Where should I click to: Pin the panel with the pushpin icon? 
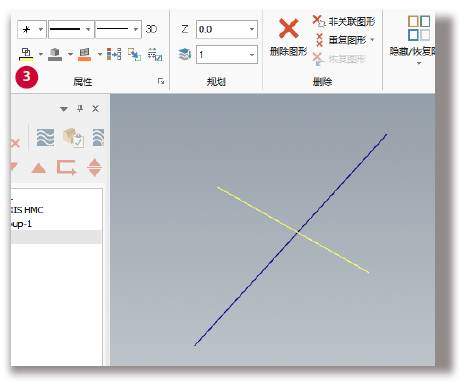(x=80, y=108)
